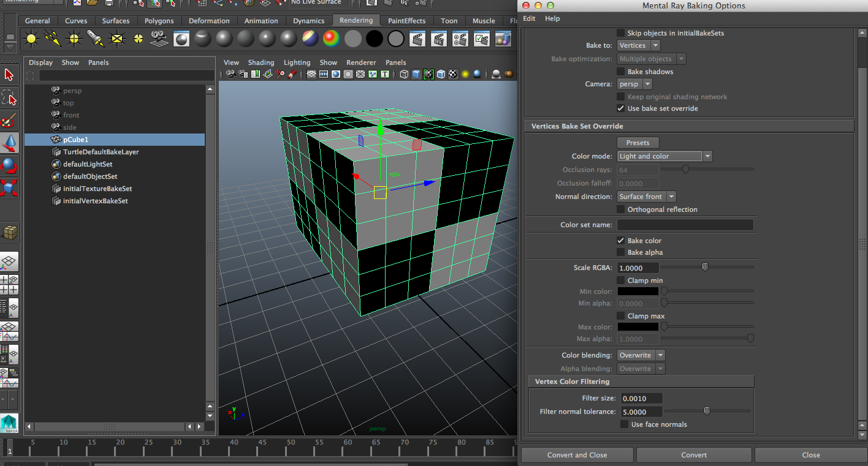This screenshot has width=868, height=466.
Task: Click the Convert button
Action: 694,455
